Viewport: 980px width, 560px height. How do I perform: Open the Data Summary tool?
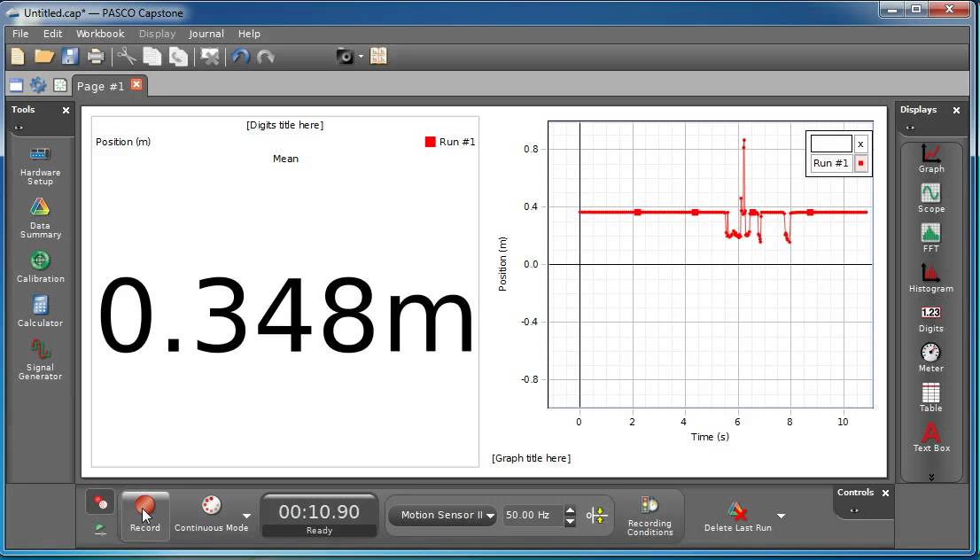coord(40,218)
